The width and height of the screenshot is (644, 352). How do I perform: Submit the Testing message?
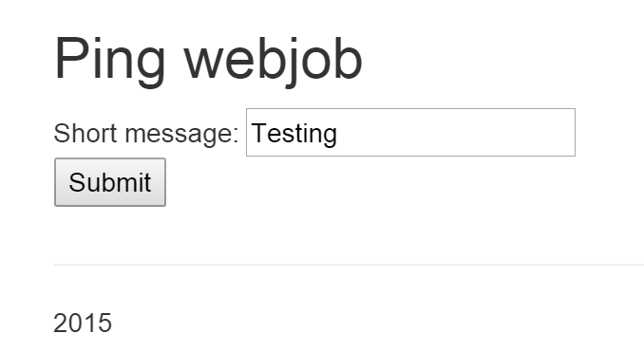click(x=110, y=182)
